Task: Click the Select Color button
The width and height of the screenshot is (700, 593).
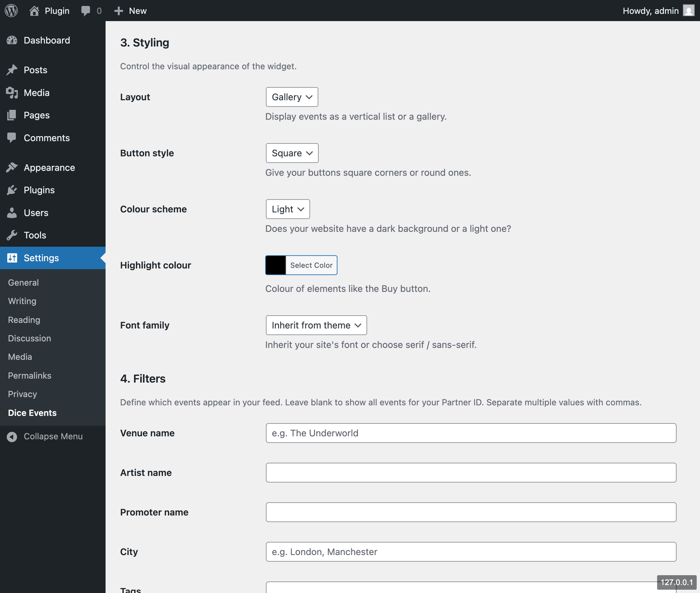Action: (311, 265)
